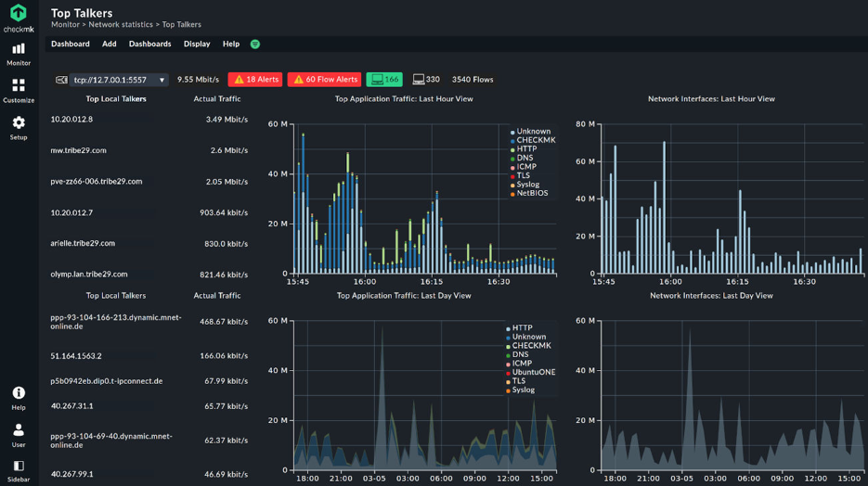
Task: Click the Checkmk logo
Action: 19,18
